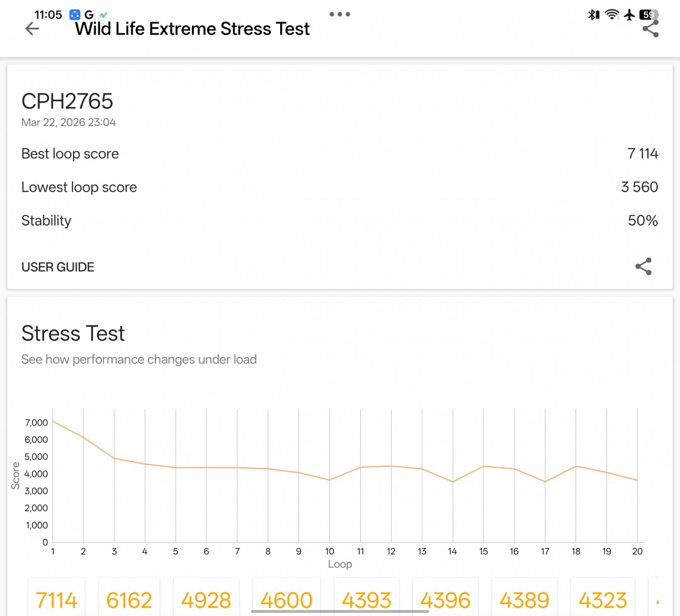Viewport: 680px width, 616px height.
Task: Tap the 4600 loop score tile
Action: coord(286,600)
